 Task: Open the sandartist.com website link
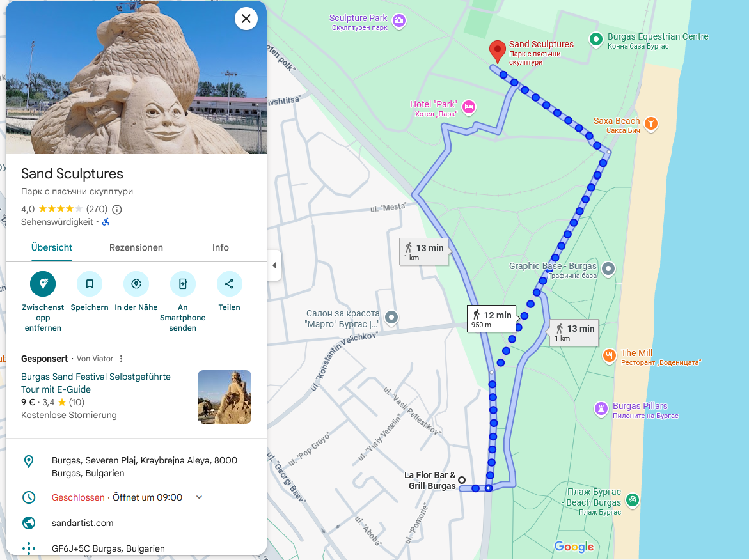coord(83,523)
